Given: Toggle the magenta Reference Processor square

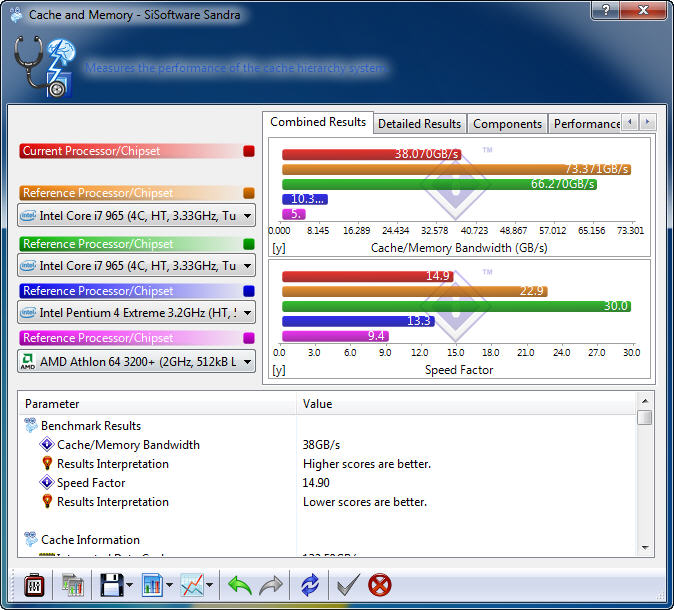Looking at the screenshot, I should point(249,338).
